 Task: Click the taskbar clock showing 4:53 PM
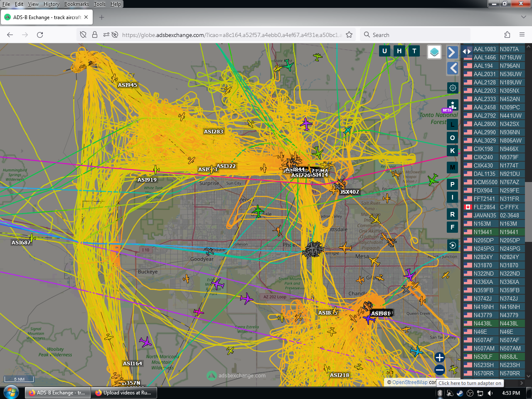tap(511, 393)
